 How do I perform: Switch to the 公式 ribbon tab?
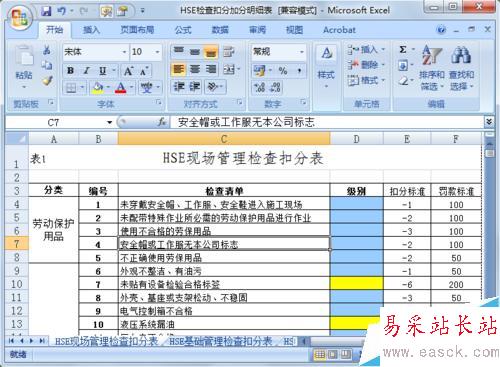tap(183, 30)
